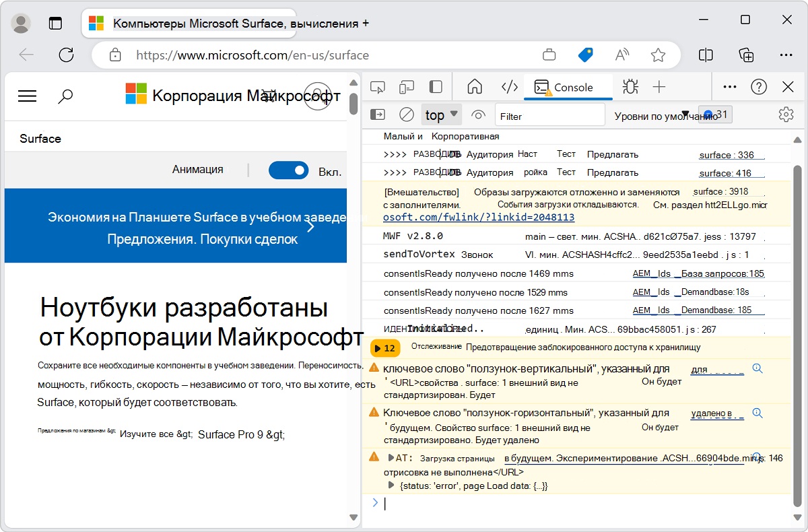
Task: Open console settings gear
Action: click(786, 114)
